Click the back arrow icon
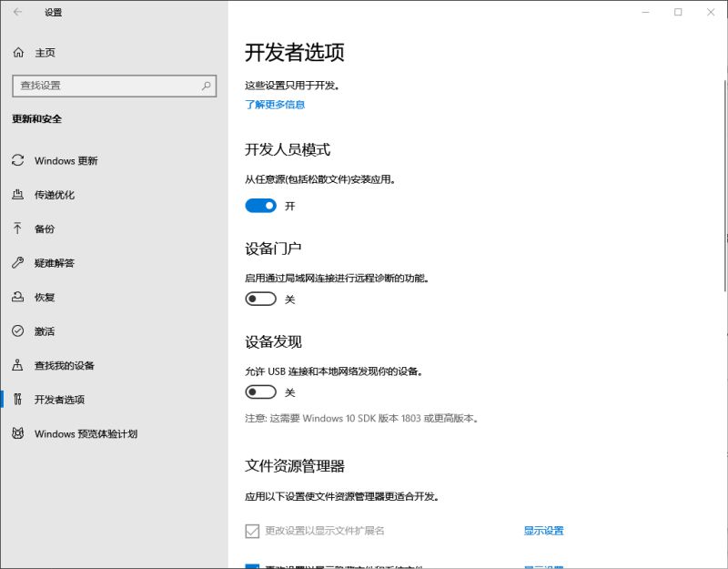728x569 pixels. click(x=17, y=12)
